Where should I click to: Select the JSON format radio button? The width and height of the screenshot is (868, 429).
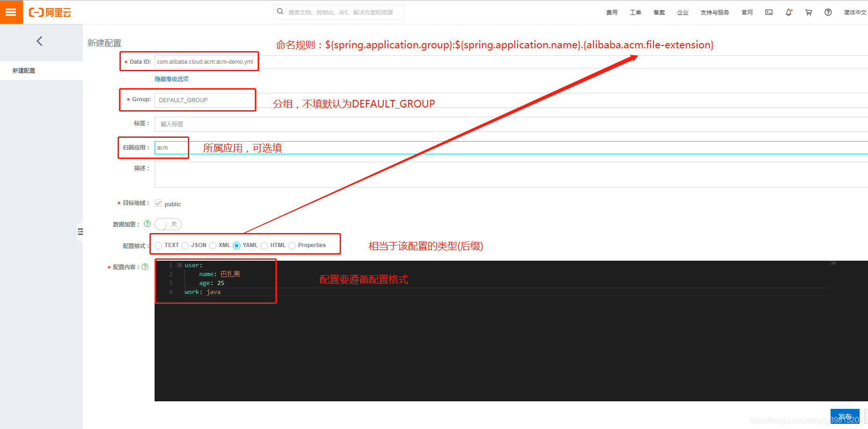(185, 246)
